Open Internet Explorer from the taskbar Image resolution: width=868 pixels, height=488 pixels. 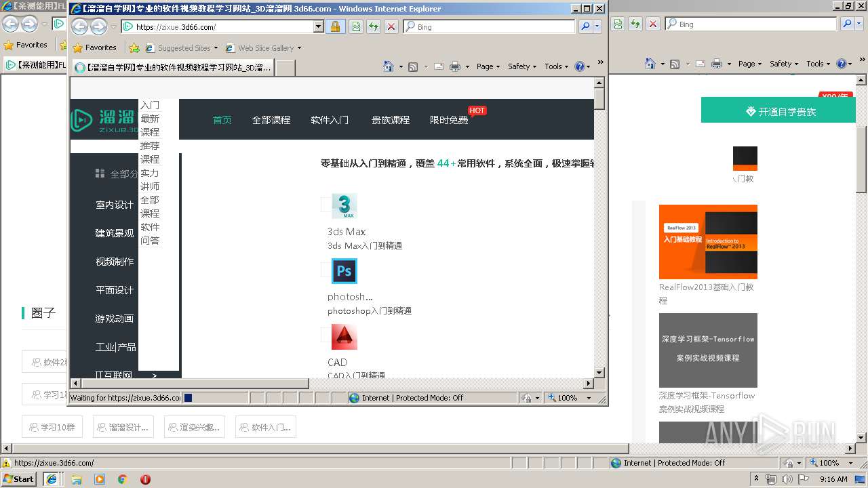coord(52,479)
